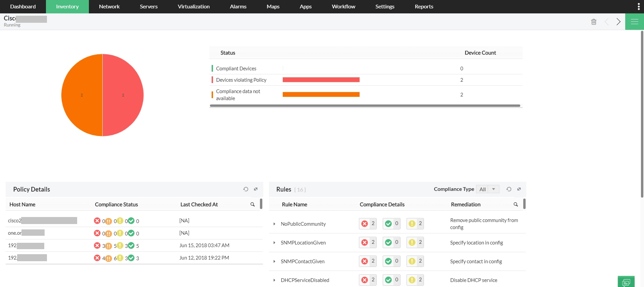Click compliant count for SNMPContactGiven rule
Image resolution: width=644 pixels, height=287 pixels.
391,261
